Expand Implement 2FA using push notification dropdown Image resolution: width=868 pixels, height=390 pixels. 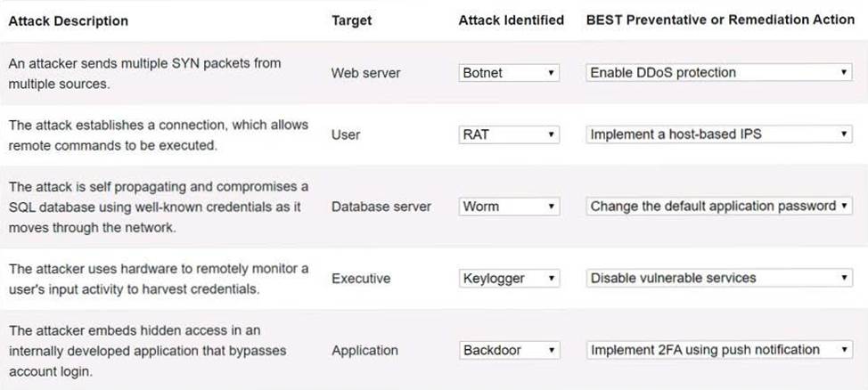click(719, 351)
